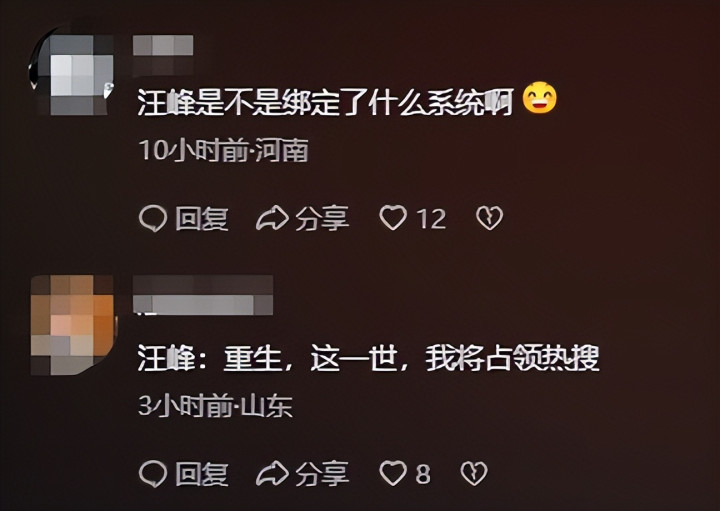Click 分享 text under the first comment
Screen dimensions: 720x511
(322, 219)
